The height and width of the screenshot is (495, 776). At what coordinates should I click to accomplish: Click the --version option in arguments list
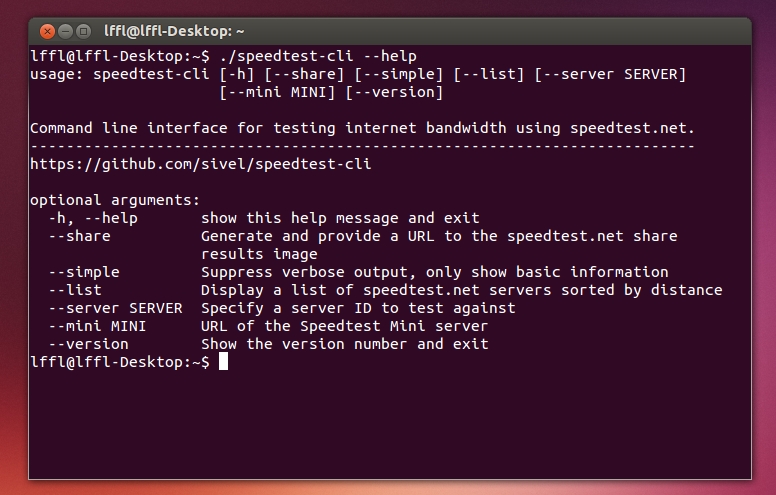click(88, 344)
